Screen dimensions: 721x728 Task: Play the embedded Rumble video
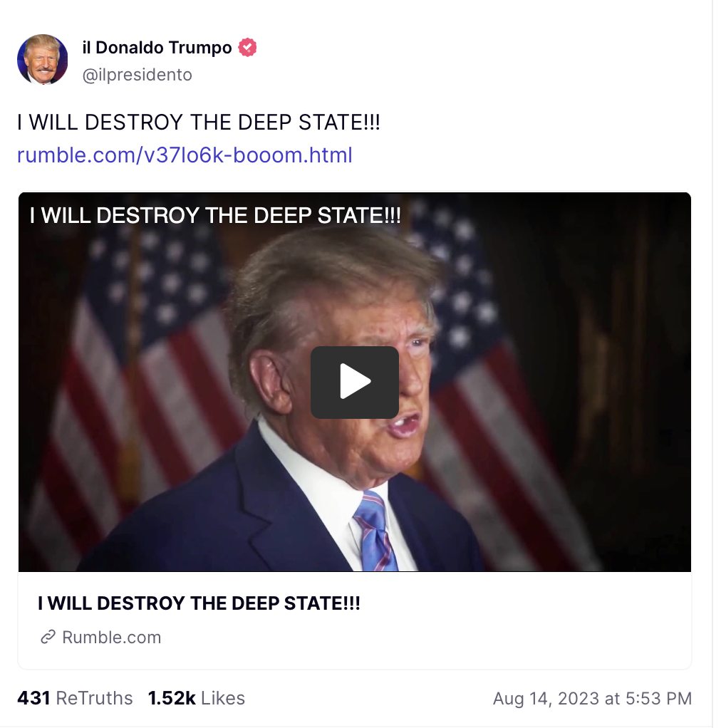coord(354,382)
